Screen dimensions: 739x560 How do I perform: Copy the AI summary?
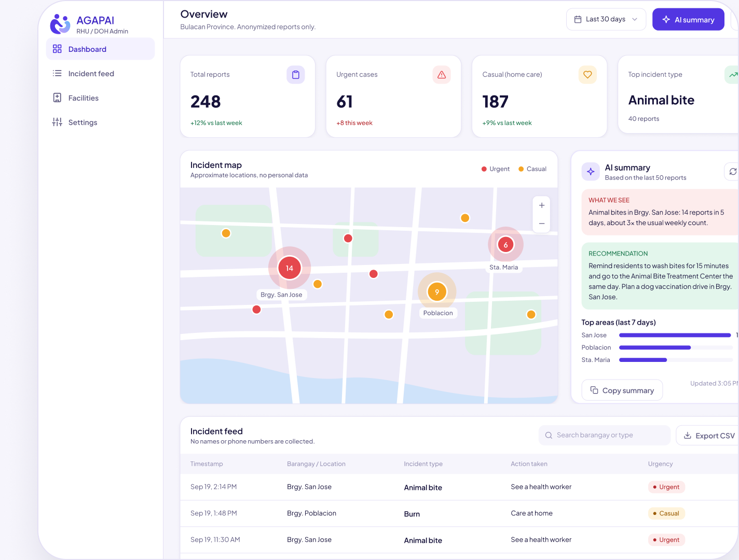[x=622, y=390]
